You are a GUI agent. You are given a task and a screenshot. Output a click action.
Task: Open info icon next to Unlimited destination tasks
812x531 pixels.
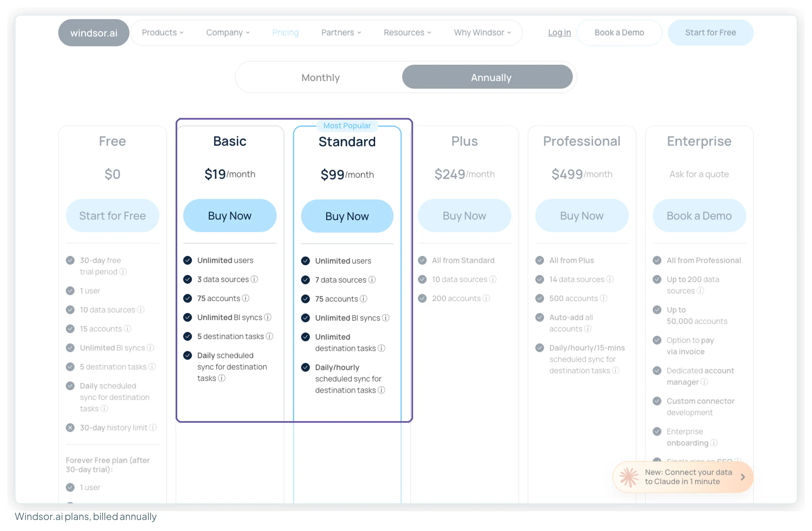click(382, 348)
